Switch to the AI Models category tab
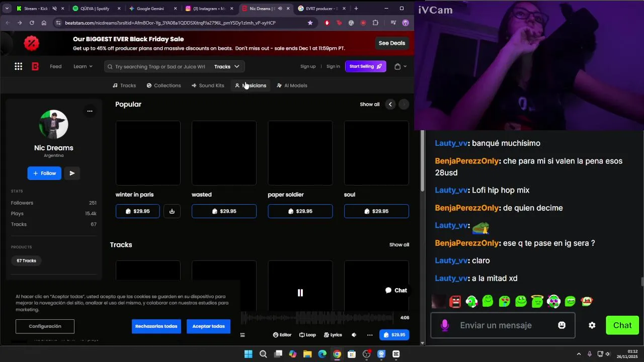The height and width of the screenshot is (362, 644). click(x=292, y=85)
